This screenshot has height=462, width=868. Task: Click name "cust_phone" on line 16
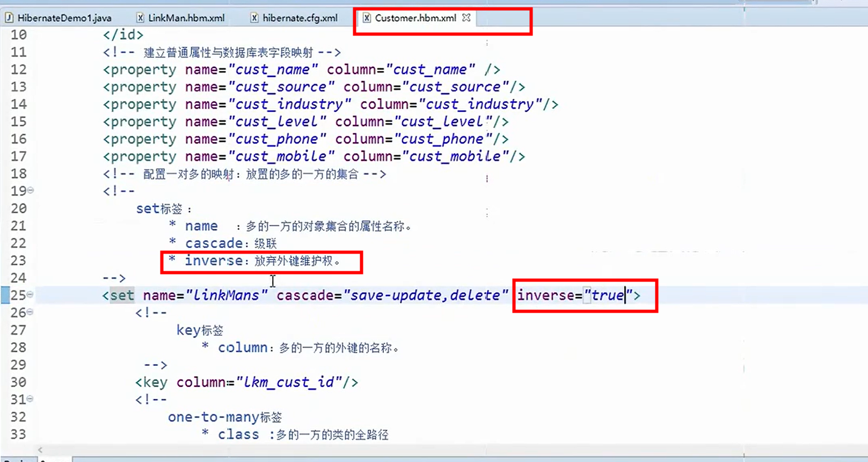coord(278,139)
